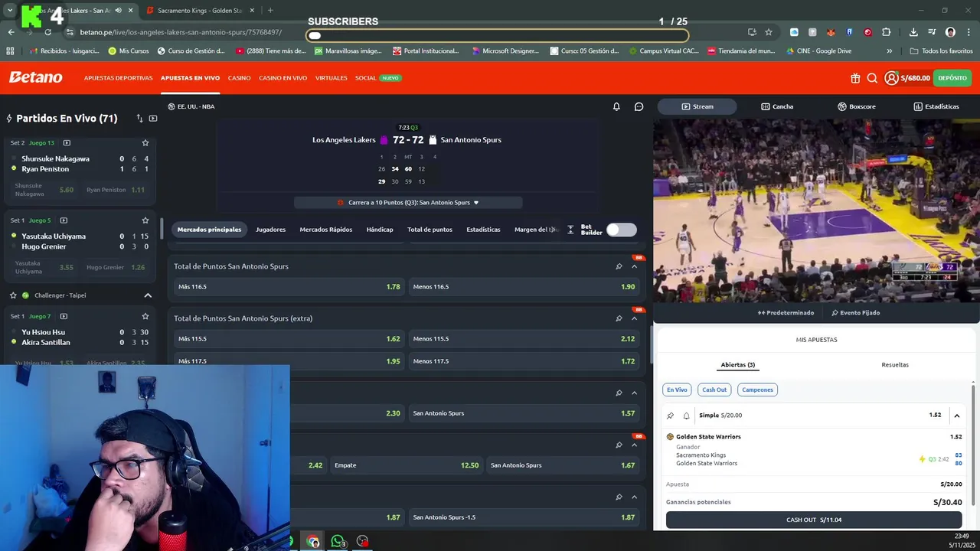This screenshot has height=551, width=980.
Task: Enable the Campeones bets filter
Action: (757, 390)
